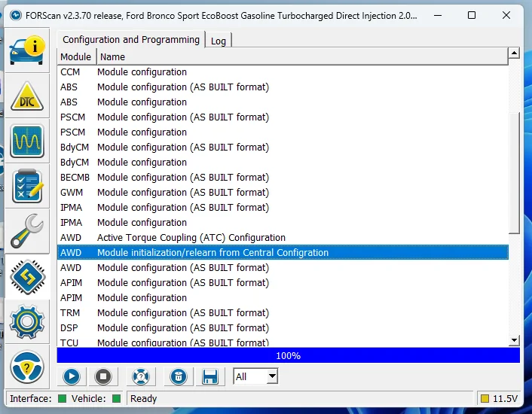Select AWD Active Torque Coupling Configuration row

[191, 238]
